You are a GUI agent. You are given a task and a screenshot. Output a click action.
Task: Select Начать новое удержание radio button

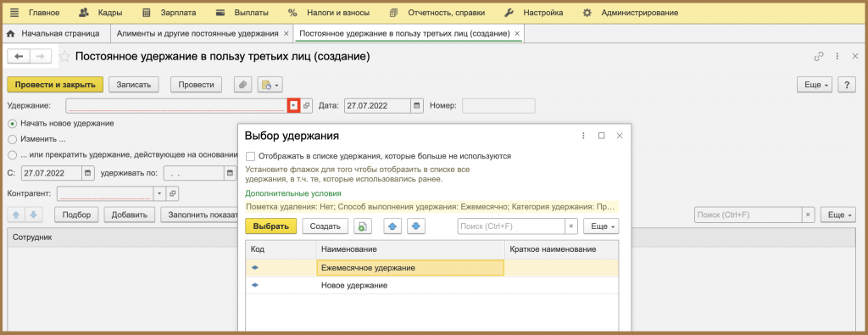13,124
